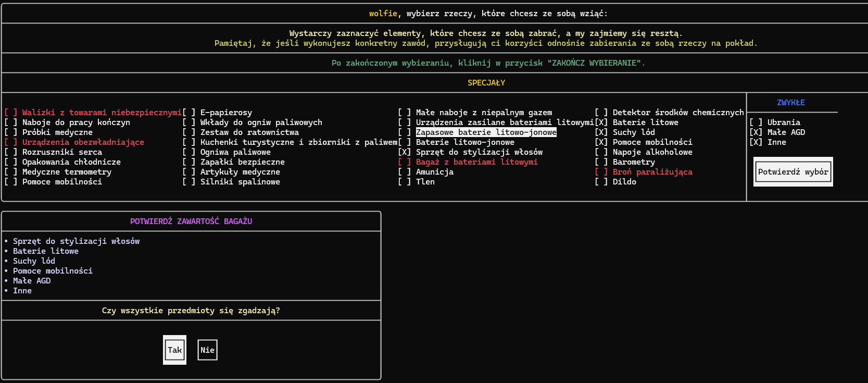The height and width of the screenshot is (383, 868).
Task: Click Inne in the confirmation list
Action: point(22,291)
